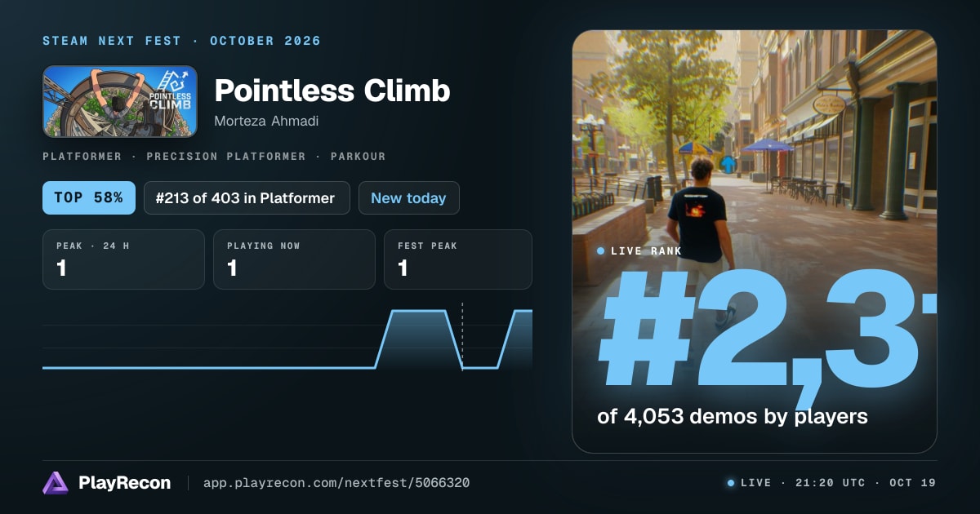Click the PlayRecon brand name
Screen dimensions: 980x514
[x=124, y=483]
